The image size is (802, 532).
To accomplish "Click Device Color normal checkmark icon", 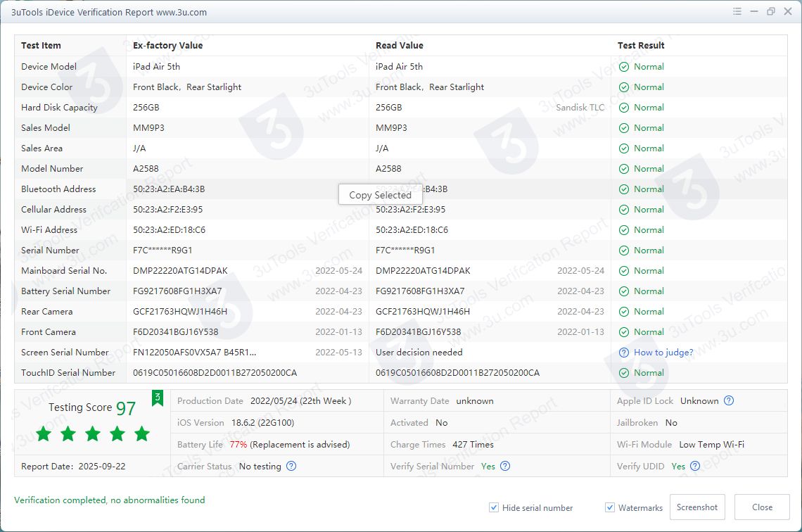I will pos(623,87).
